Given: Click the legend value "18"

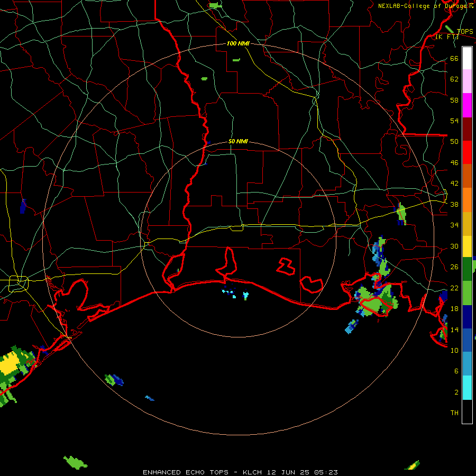Looking at the screenshot, I should click(454, 309).
